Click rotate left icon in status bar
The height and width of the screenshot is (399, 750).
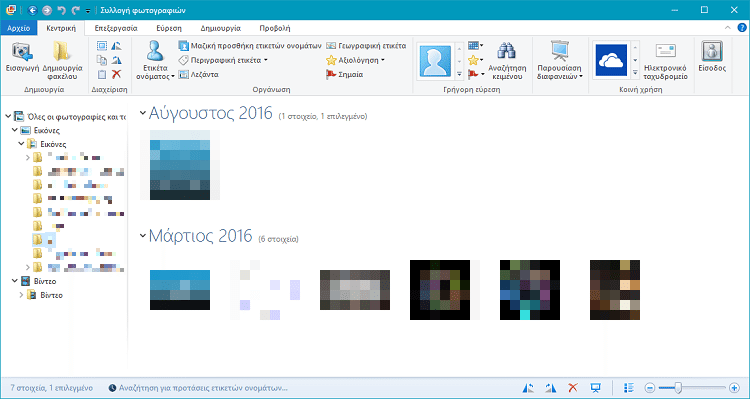529,388
